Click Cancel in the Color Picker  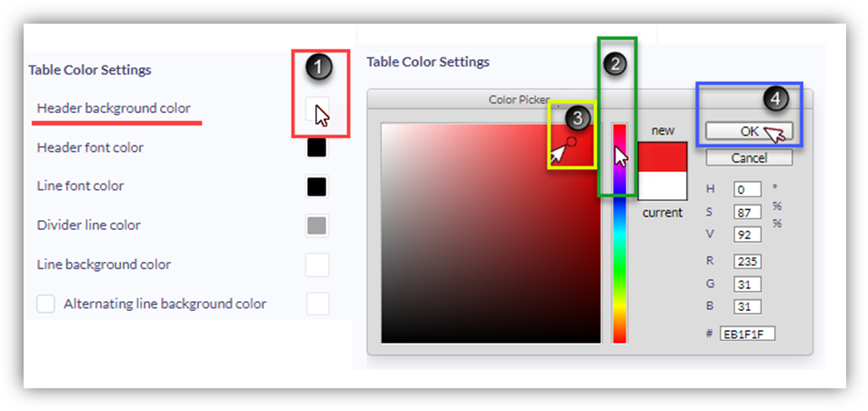pyautogui.click(x=749, y=158)
